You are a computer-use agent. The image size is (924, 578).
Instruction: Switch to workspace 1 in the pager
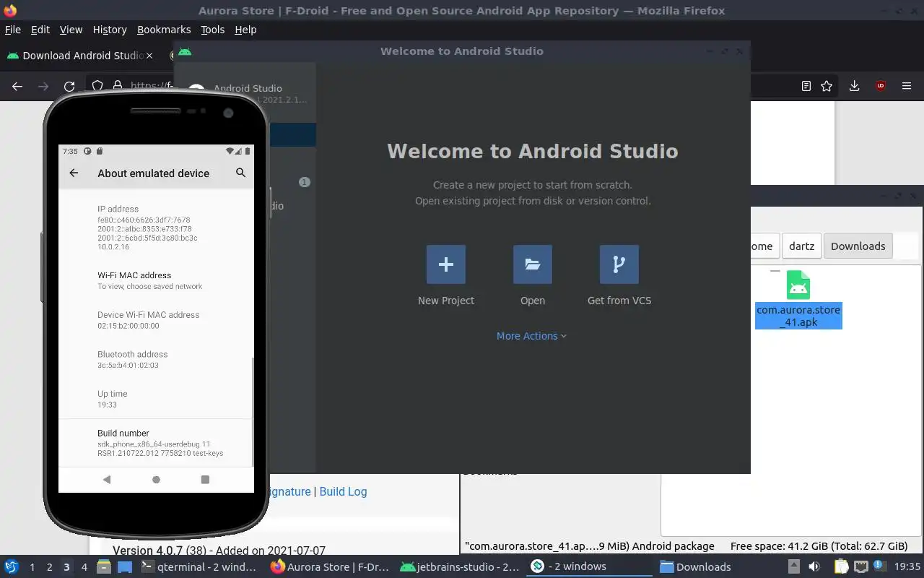pos(32,567)
